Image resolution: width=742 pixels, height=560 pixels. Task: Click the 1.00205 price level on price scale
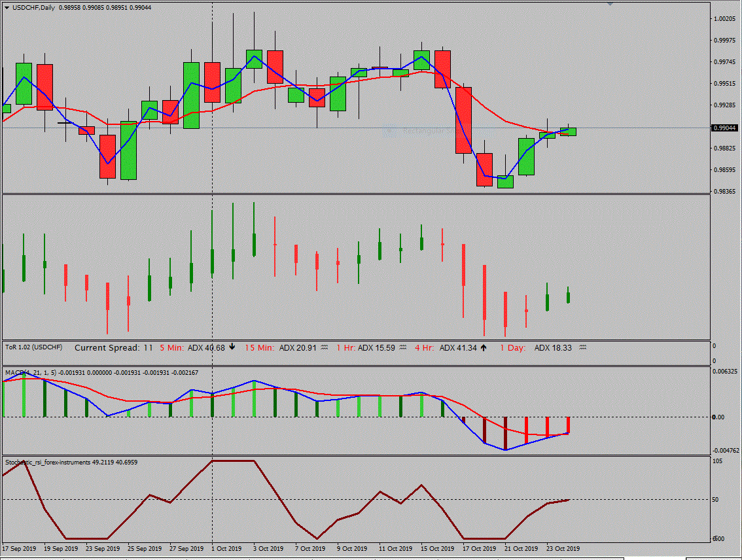[x=724, y=19]
